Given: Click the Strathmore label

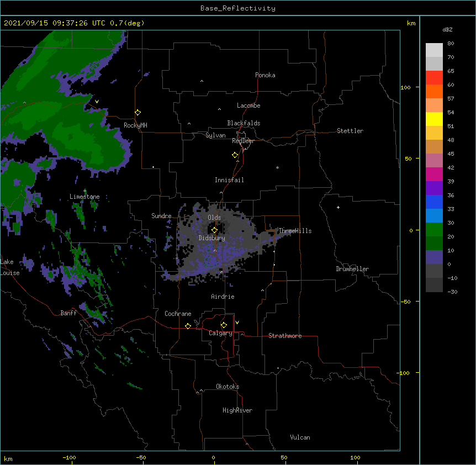Looking at the screenshot, I should point(285,336).
